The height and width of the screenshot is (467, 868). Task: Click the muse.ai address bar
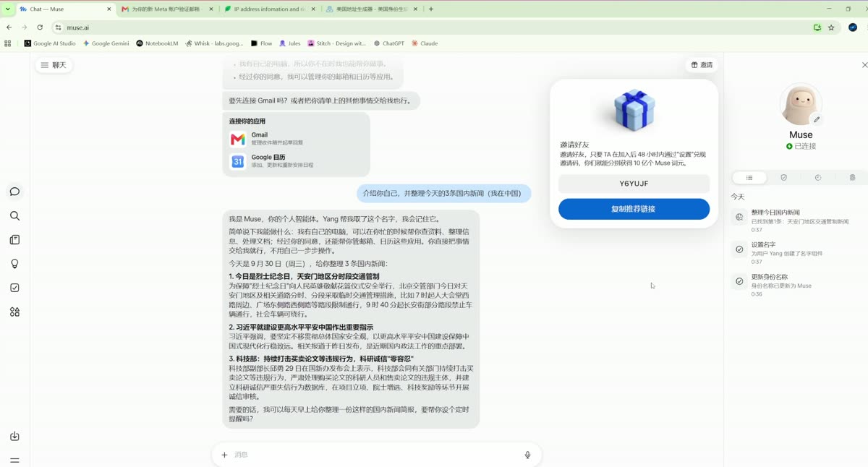point(434,27)
